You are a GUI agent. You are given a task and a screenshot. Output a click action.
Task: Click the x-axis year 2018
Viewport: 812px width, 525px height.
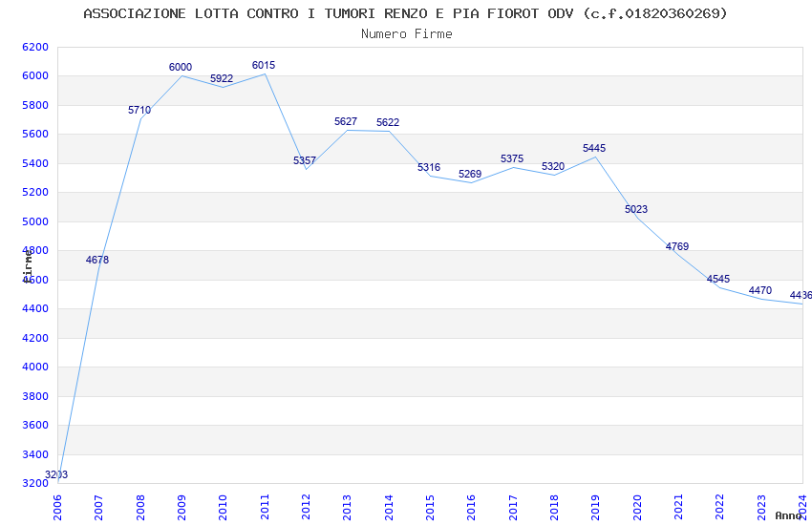pos(555,508)
